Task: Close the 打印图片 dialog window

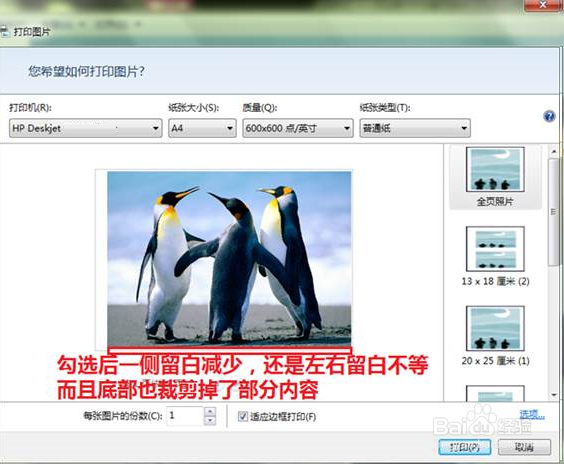Action: coord(543,5)
